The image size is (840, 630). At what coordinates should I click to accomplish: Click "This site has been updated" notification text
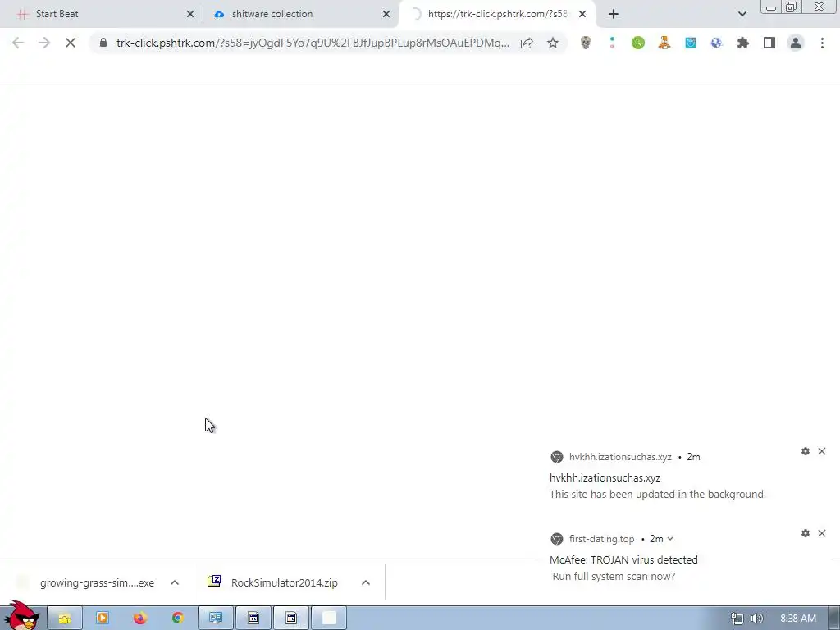[x=658, y=494]
